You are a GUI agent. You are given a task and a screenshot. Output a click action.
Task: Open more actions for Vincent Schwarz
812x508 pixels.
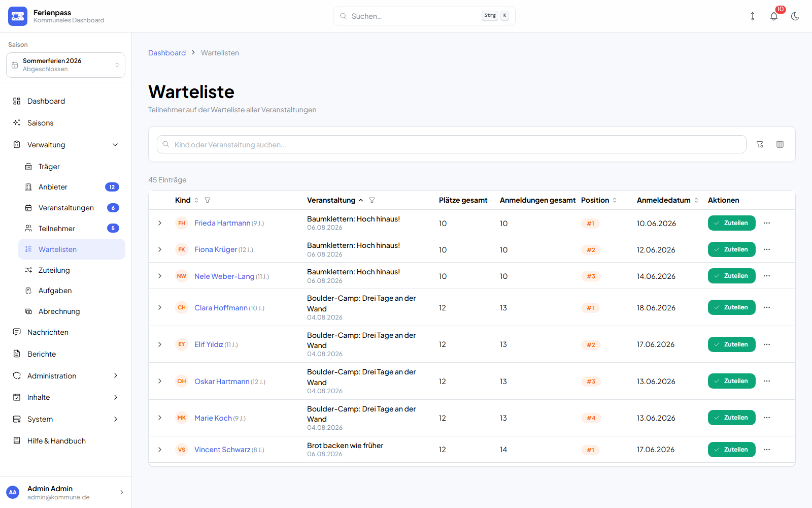pos(767,450)
